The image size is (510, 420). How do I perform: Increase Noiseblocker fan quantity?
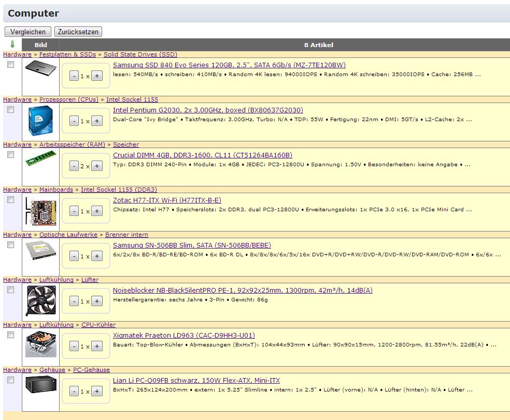97,301
